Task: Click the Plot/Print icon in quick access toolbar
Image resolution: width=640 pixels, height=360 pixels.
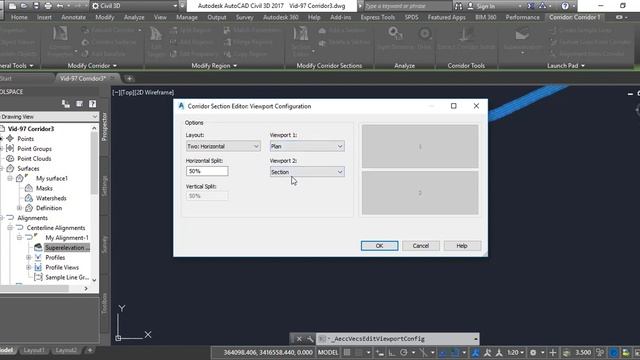Action: (x=48, y=6)
